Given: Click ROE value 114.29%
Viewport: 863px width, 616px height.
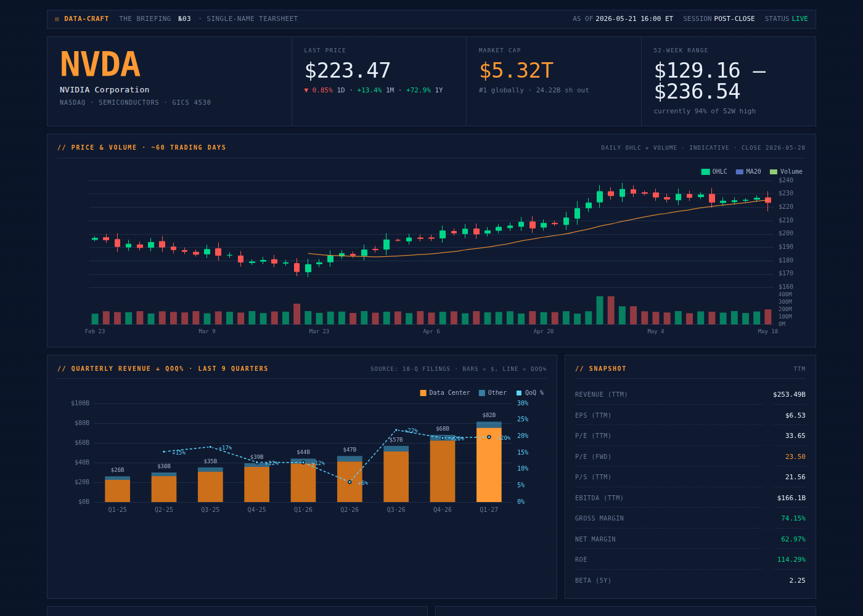Looking at the screenshot, I should (x=791, y=560).
